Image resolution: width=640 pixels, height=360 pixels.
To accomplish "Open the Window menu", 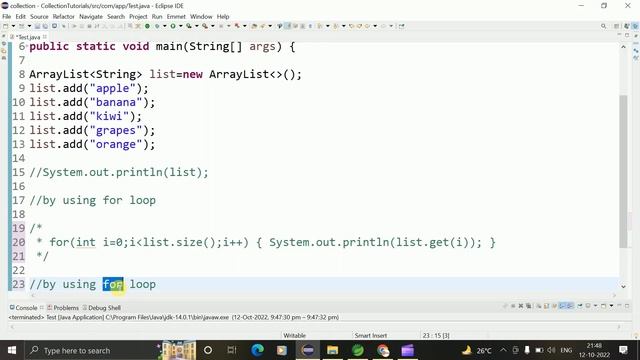I will [201, 17].
